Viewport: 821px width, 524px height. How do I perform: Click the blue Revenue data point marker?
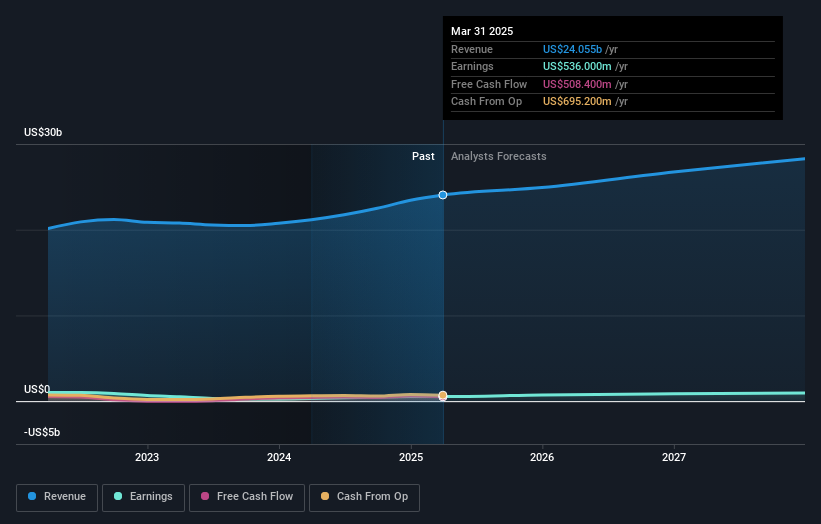pyautogui.click(x=443, y=195)
